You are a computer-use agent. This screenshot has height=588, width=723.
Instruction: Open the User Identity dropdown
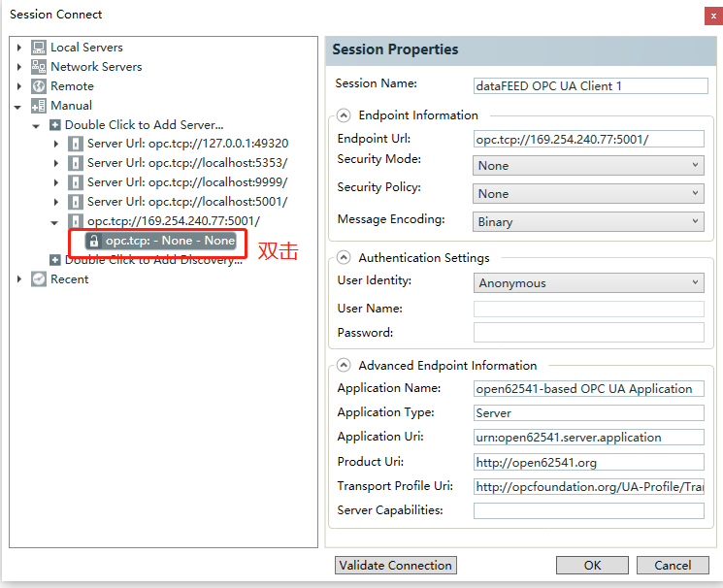pyautogui.click(x=589, y=283)
